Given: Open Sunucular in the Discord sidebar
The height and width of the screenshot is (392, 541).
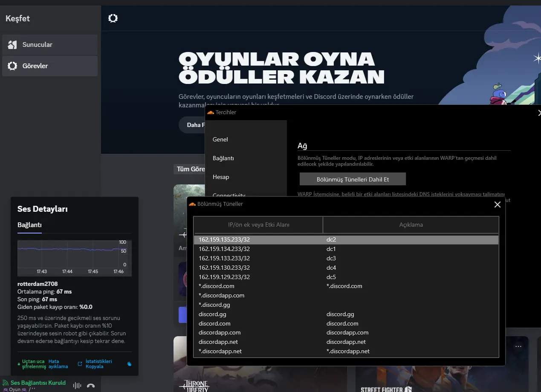Looking at the screenshot, I should [x=50, y=45].
